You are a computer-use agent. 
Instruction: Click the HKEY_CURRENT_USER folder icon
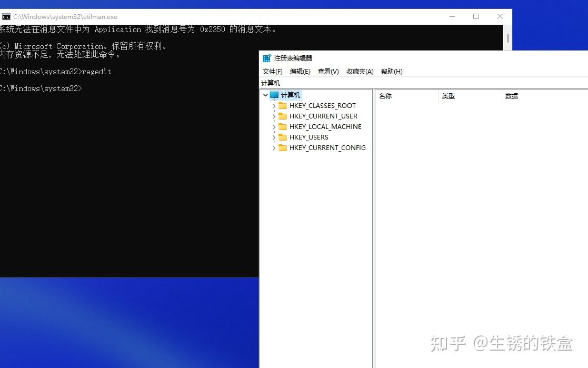point(283,116)
